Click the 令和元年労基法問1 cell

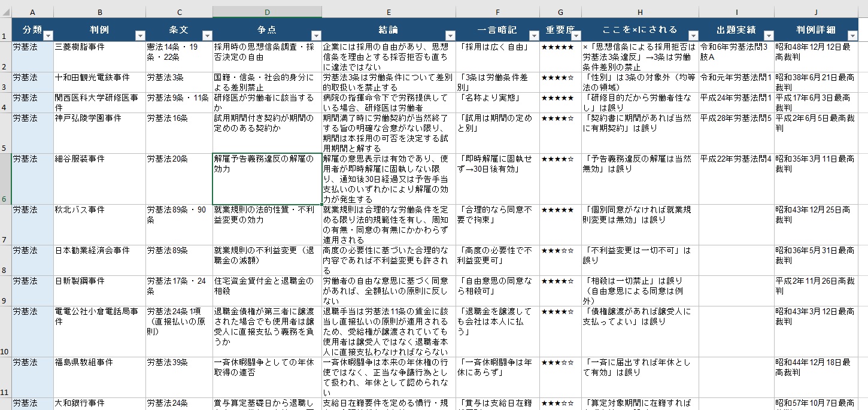coord(736,83)
